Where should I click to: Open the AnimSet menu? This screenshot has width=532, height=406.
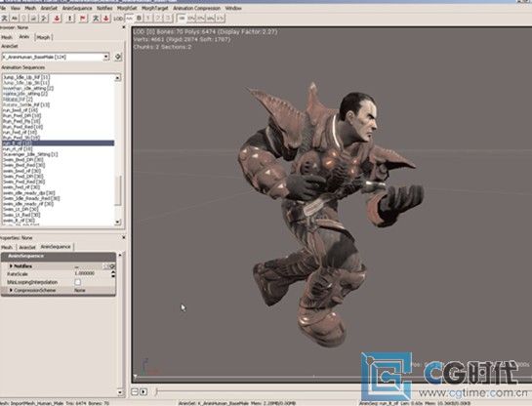(49, 8)
